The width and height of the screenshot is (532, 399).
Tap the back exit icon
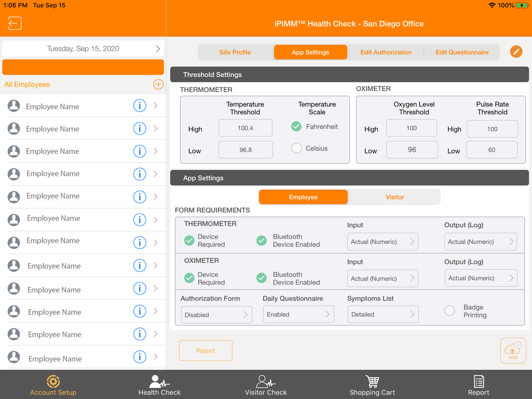point(14,23)
